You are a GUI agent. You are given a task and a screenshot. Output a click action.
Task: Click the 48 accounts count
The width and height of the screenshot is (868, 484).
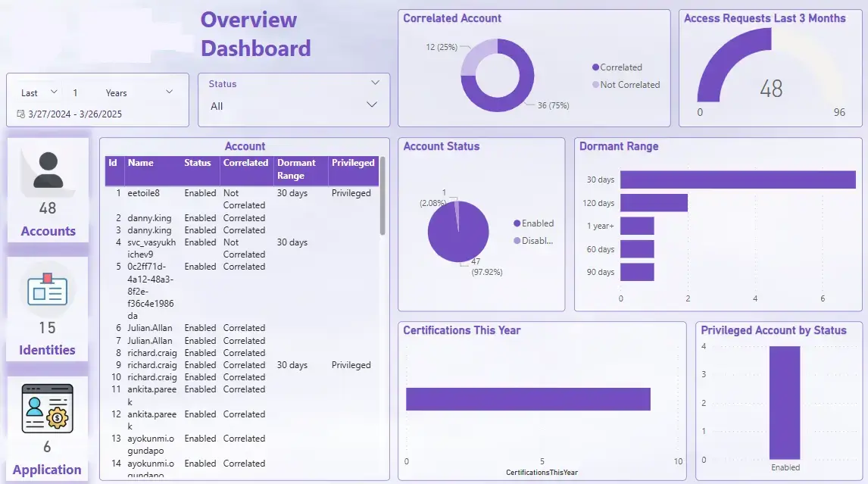(x=48, y=208)
